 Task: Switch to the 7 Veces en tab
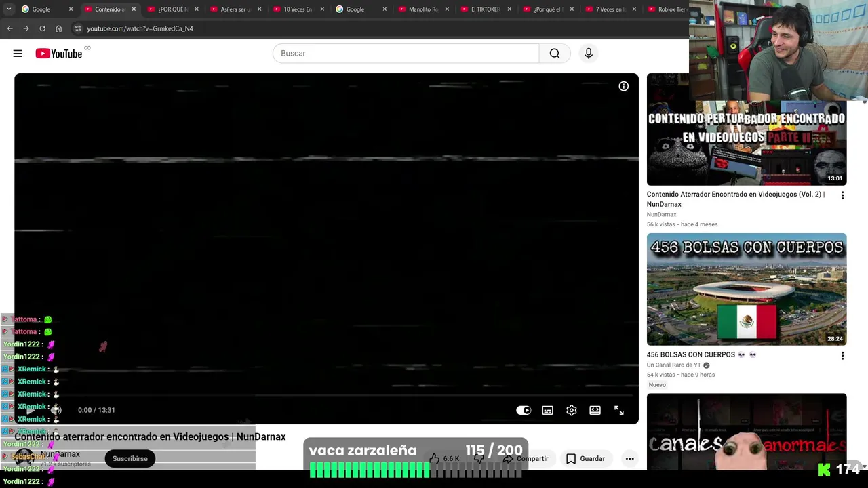(x=610, y=9)
